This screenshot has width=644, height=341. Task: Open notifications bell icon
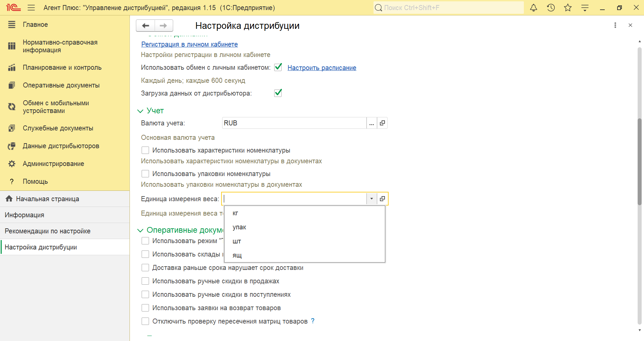(534, 7)
